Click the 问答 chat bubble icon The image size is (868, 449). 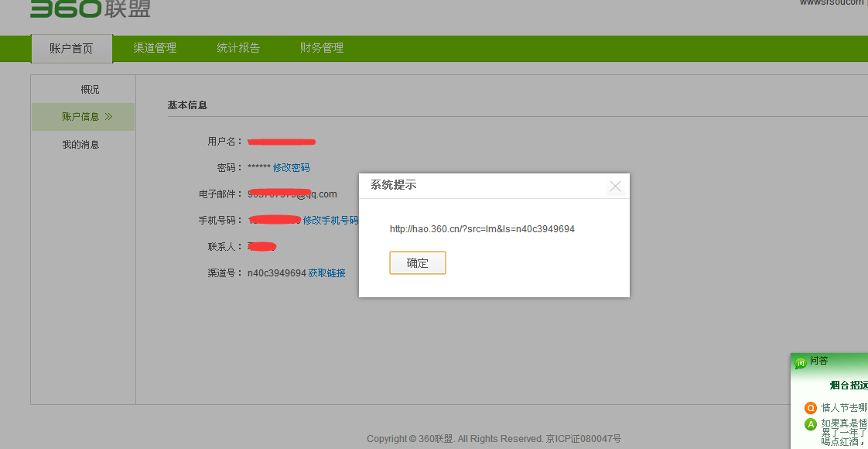point(801,362)
